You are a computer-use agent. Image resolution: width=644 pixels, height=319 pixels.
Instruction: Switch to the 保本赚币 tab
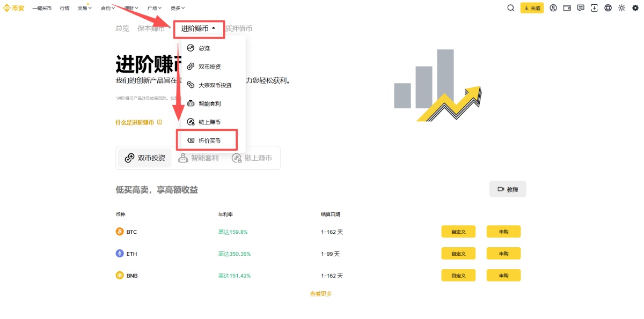tap(151, 28)
